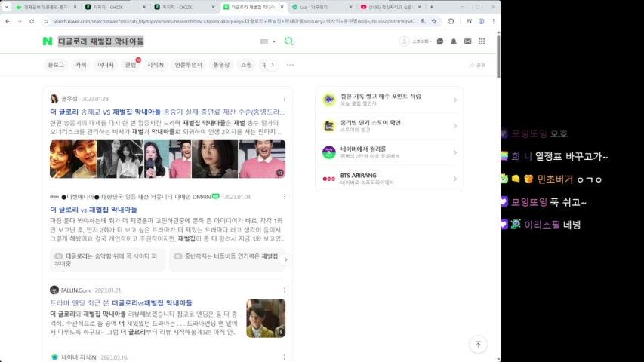Click the scroll-to-top arrow button
Screen dimensions: 644x362
pos(478,345)
